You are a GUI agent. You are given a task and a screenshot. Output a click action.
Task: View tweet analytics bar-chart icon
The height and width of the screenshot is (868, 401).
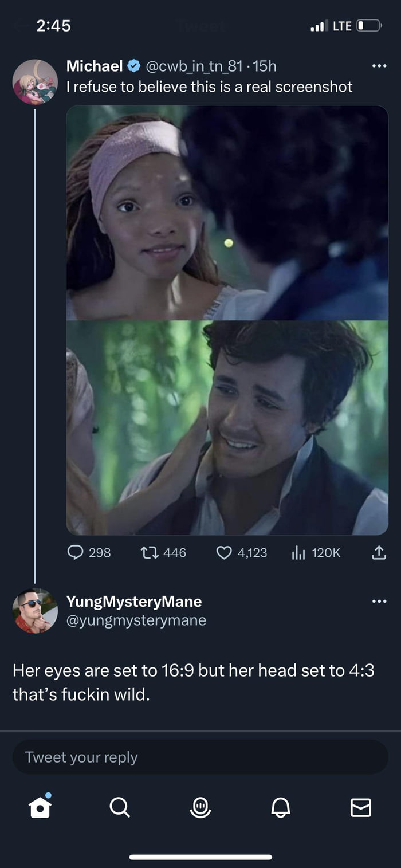(299, 552)
